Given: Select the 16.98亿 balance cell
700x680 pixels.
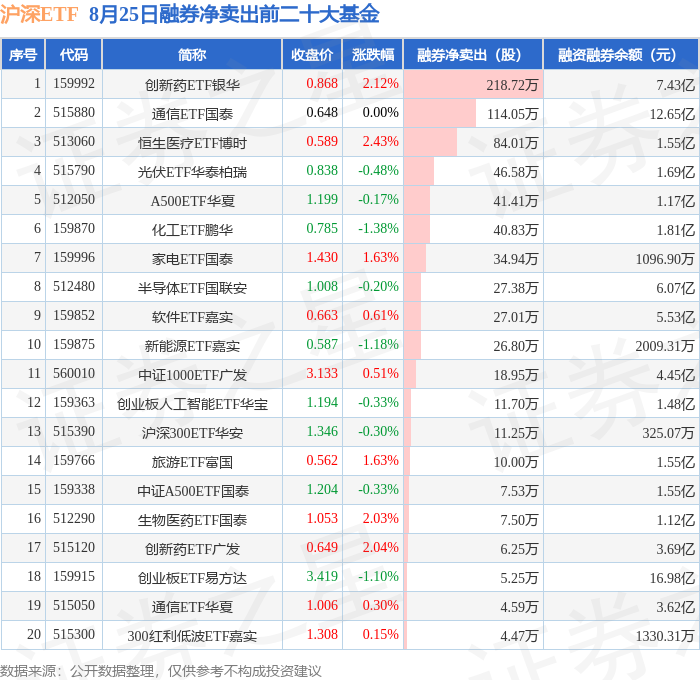Looking at the screenshot, I should (x=621, y=578).
